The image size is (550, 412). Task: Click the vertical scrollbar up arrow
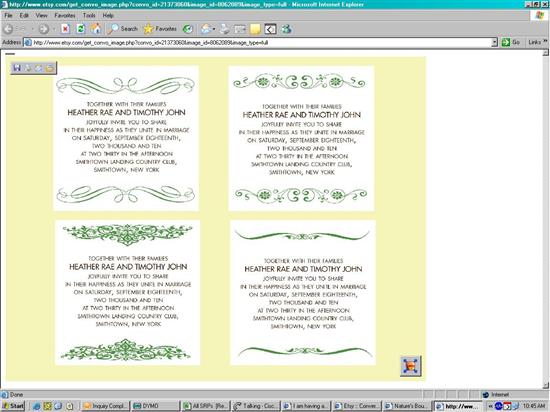coord(545,53)
